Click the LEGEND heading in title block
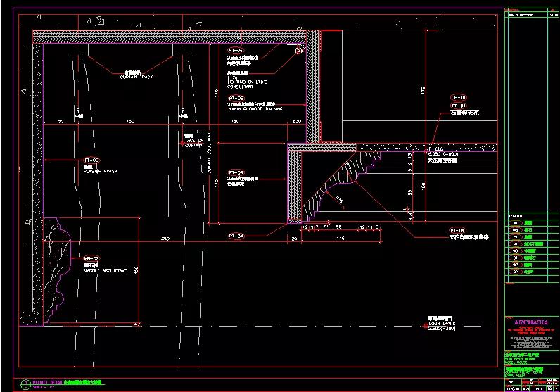Image resolution: width=560 pixels, height=392 pixels. [x=516, y=216]
